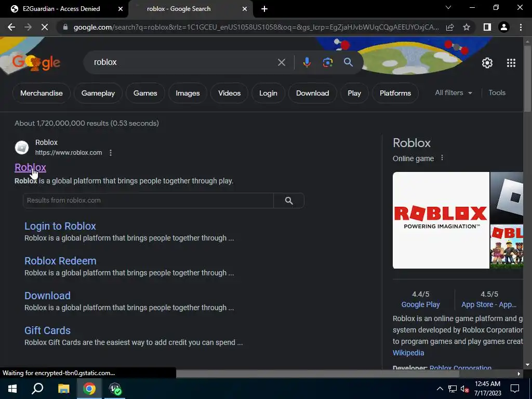Show hidden system tray icons

coord(440,389)
